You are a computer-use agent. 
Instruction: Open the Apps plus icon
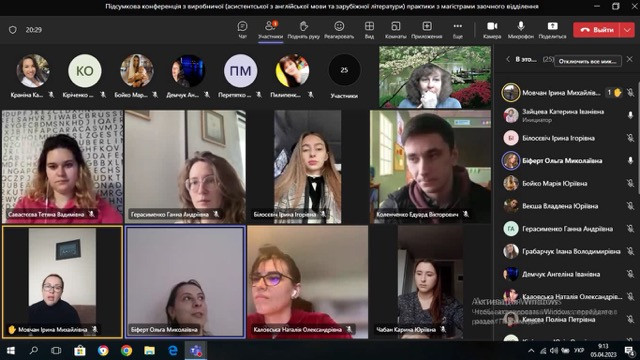pos(427,27)
